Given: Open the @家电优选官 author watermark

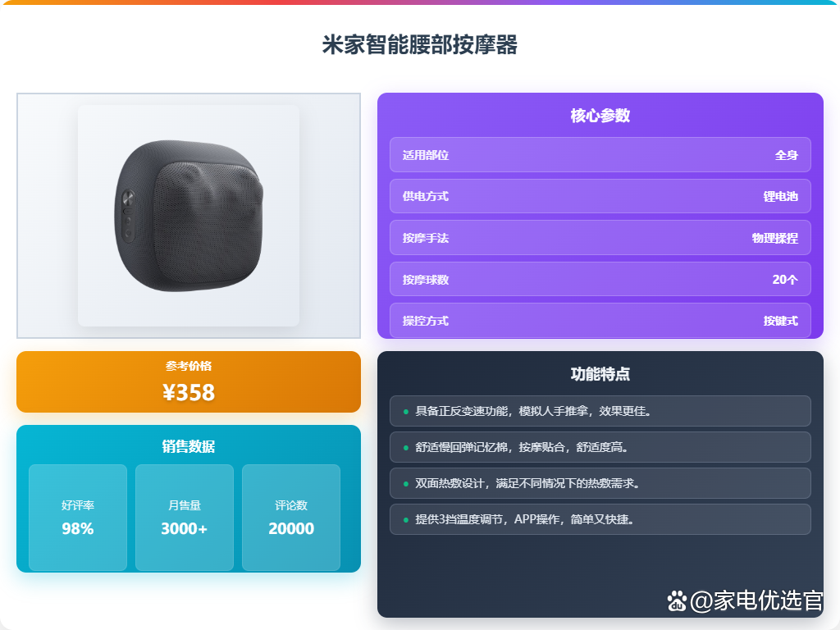Looking at the screenshot, I should point(756,600).
